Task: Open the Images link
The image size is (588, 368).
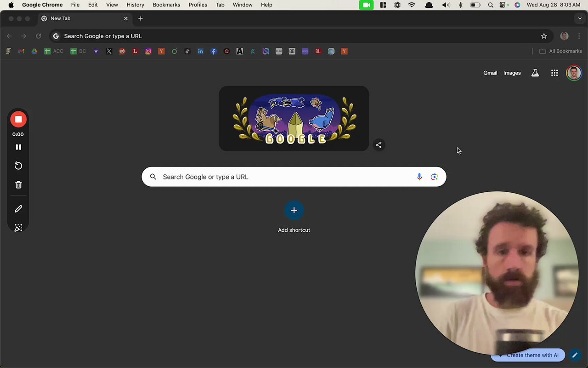Action: pos(512,73)
